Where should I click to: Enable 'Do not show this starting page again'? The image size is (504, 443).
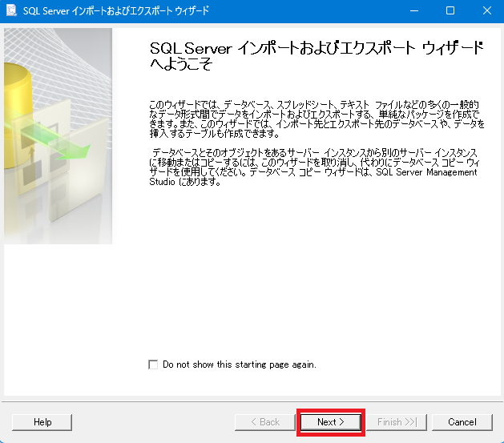point(153,364)
